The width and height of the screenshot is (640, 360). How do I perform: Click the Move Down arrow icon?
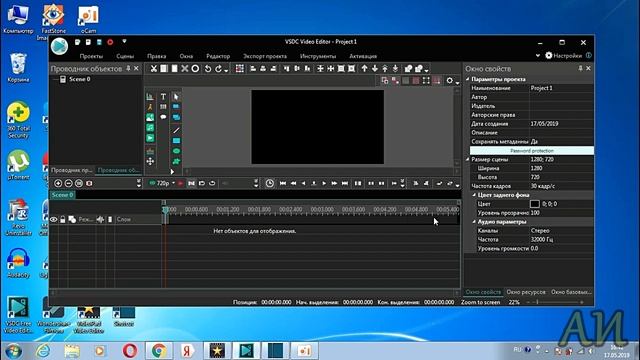coord(374,69)
